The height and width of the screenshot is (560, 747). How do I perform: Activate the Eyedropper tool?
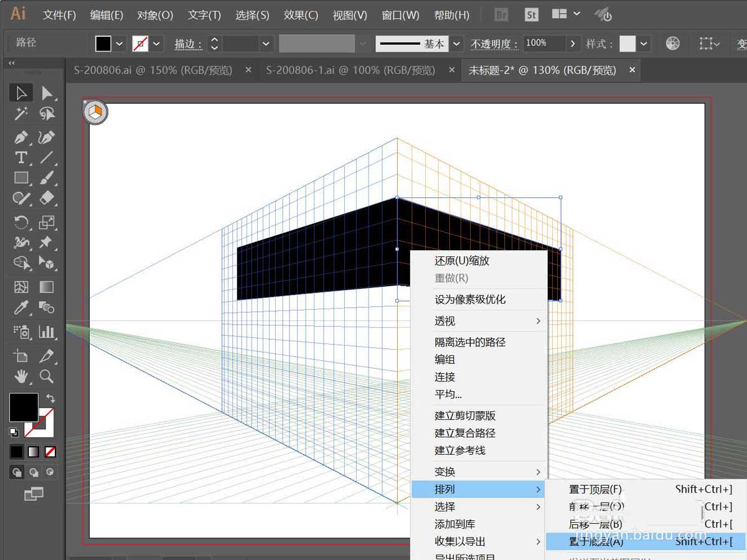[21, 307]
